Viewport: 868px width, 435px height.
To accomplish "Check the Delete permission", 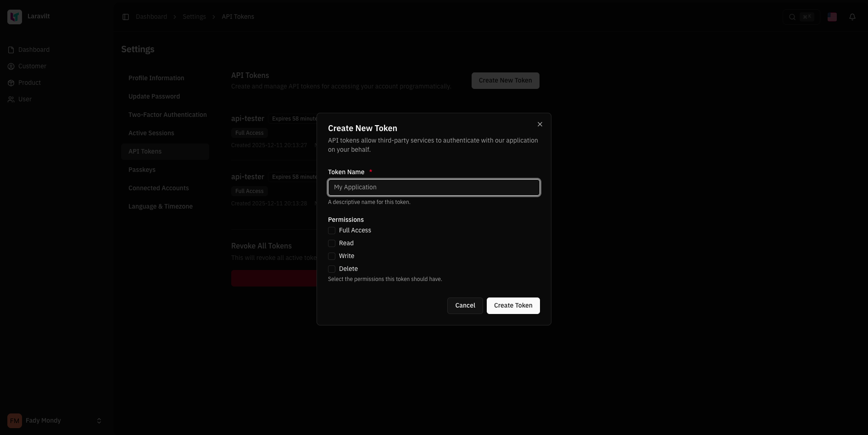I will (x=332, y=269).
